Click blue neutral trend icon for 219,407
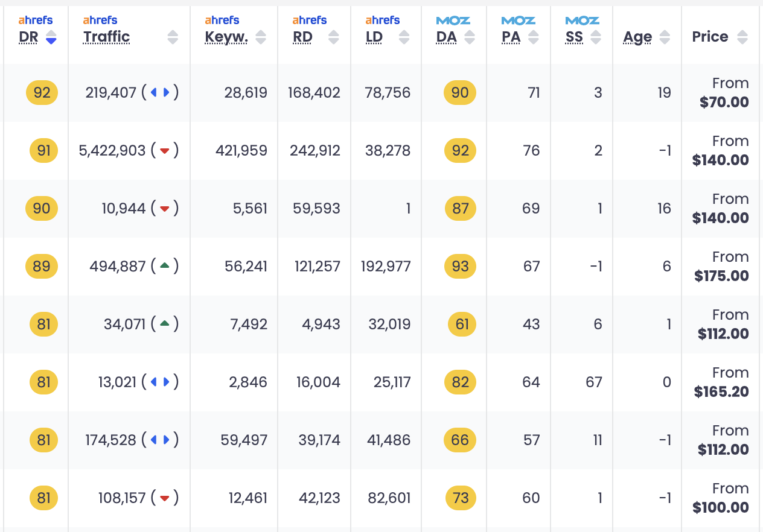This screenshot has width=763, height=532. click(160, 93)
